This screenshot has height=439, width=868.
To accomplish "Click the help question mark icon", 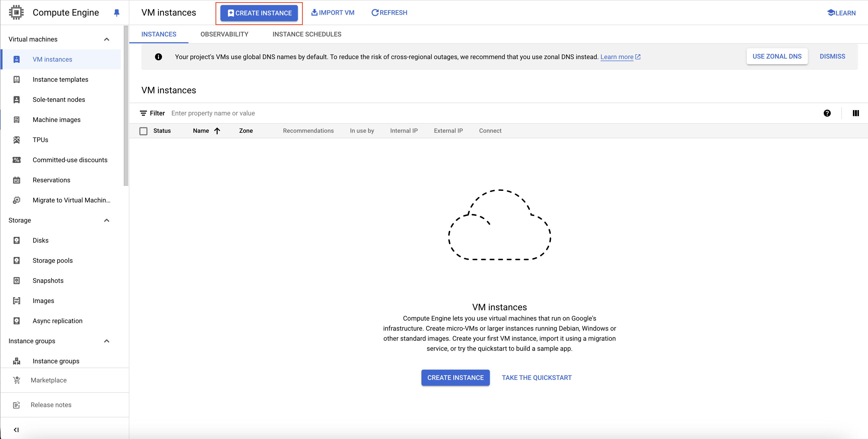I will [x=827, y=113].
